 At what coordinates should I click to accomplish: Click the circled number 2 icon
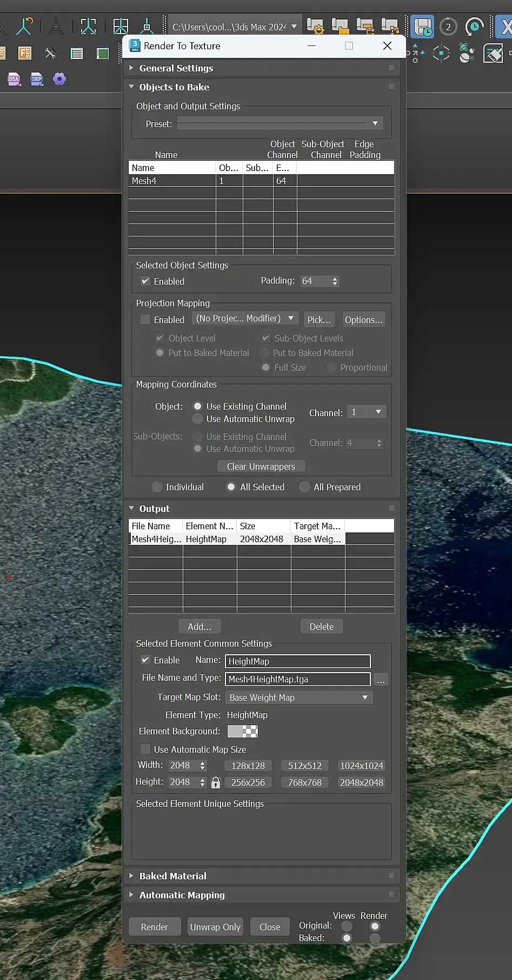point(448,27)
